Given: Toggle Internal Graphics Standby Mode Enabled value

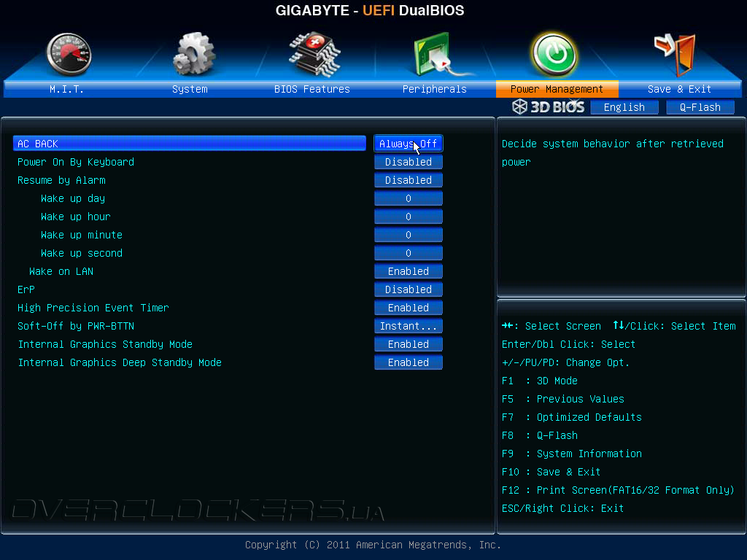Looking at the screenshot, I should 409,344.
